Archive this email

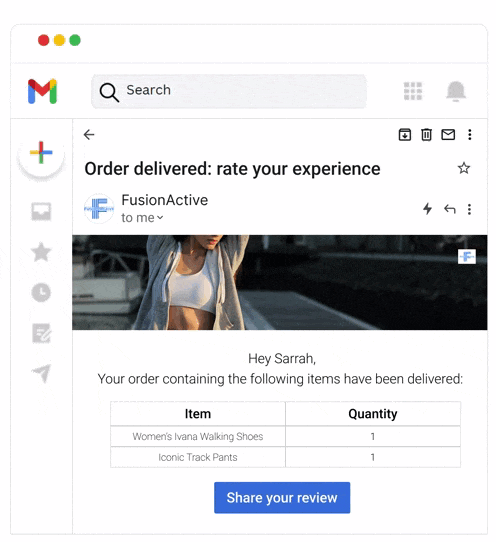click(x=405, y=134)
